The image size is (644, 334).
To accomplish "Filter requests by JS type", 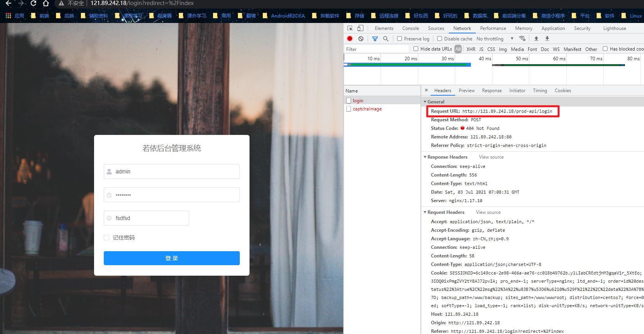I will (x=481, y=49).
